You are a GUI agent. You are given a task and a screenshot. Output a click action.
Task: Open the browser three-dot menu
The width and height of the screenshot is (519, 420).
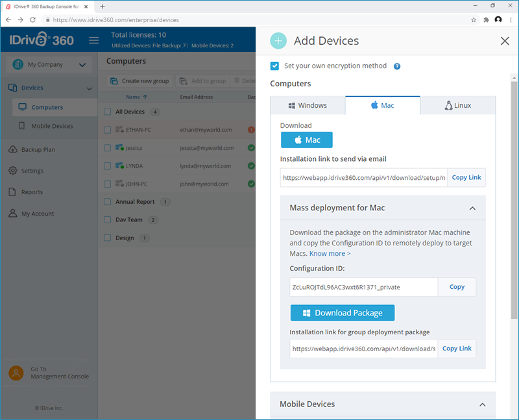(x=511, y=20)
